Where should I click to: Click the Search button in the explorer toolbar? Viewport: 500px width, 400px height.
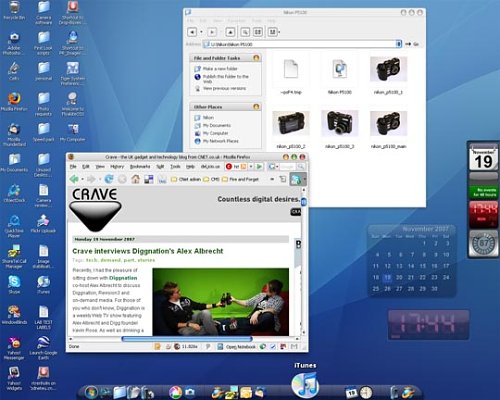coord(245,32)
